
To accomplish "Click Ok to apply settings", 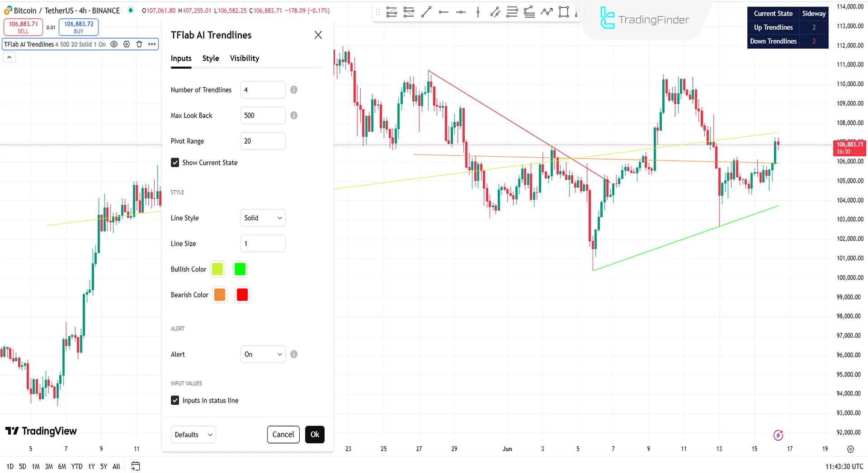I will tap(315, 434).
